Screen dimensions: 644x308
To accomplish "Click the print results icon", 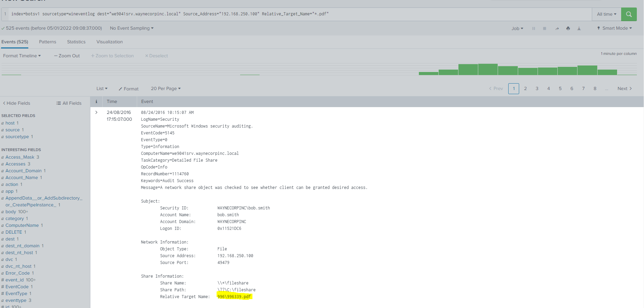I will tap(568, 29).
